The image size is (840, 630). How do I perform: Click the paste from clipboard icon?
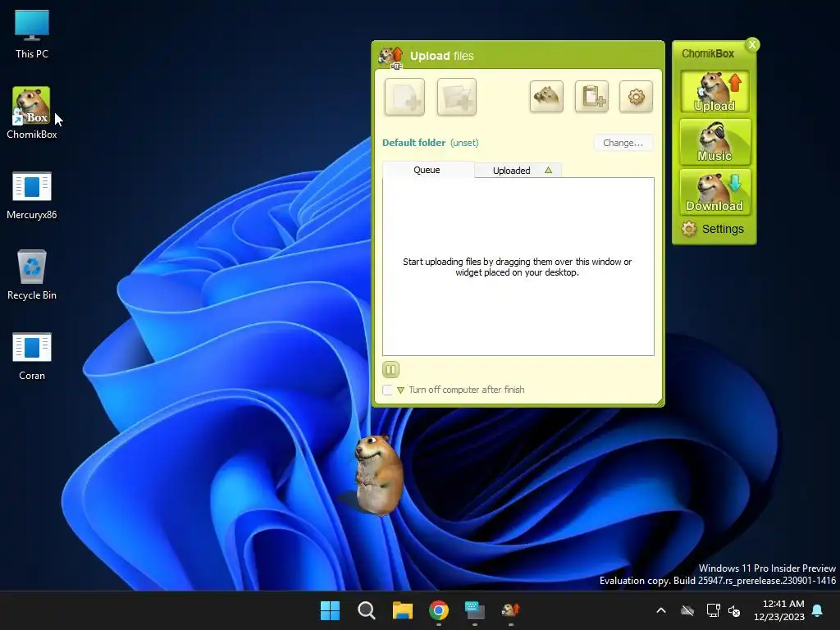pyautogui.click(x=591, y=97)
